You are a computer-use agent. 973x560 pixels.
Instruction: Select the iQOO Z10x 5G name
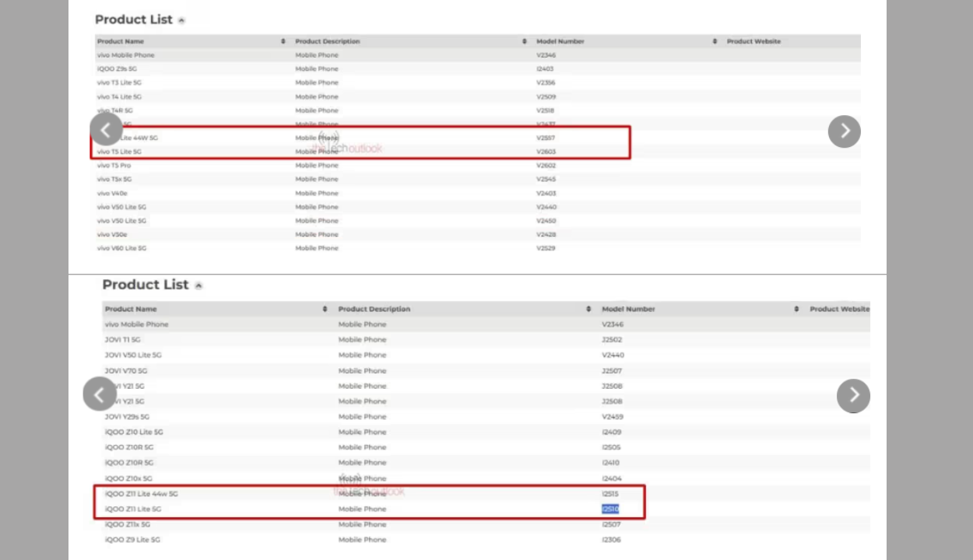[x=128, y=479]
